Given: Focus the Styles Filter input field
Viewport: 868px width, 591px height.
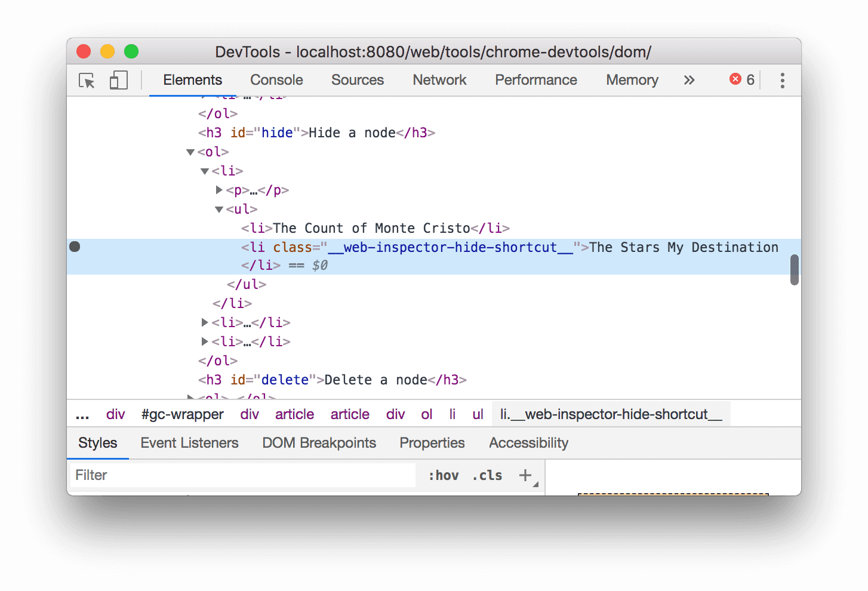Looking at the screenshot, I should (242, 475).
